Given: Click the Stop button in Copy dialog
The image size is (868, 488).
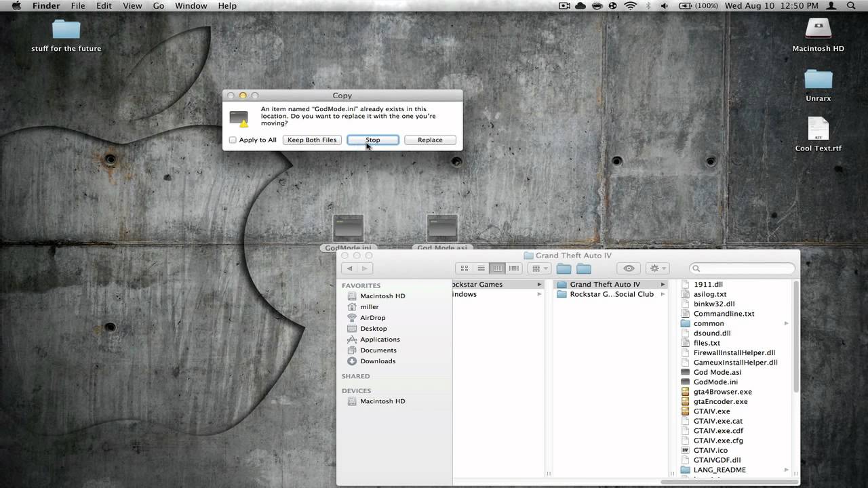Looking at the screenshot, I should 373,140.
